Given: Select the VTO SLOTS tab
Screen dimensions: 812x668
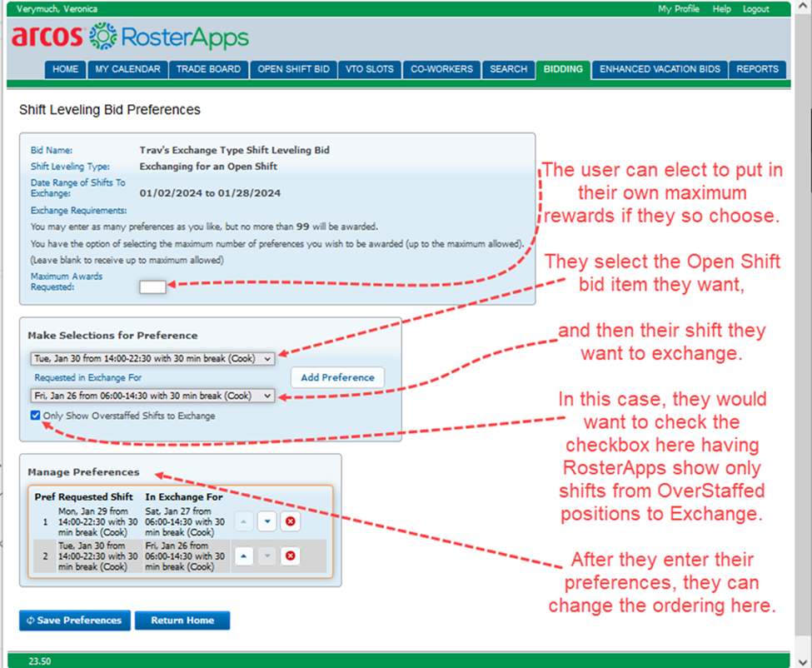Looking at the screenshot, I should coord(370,69).
